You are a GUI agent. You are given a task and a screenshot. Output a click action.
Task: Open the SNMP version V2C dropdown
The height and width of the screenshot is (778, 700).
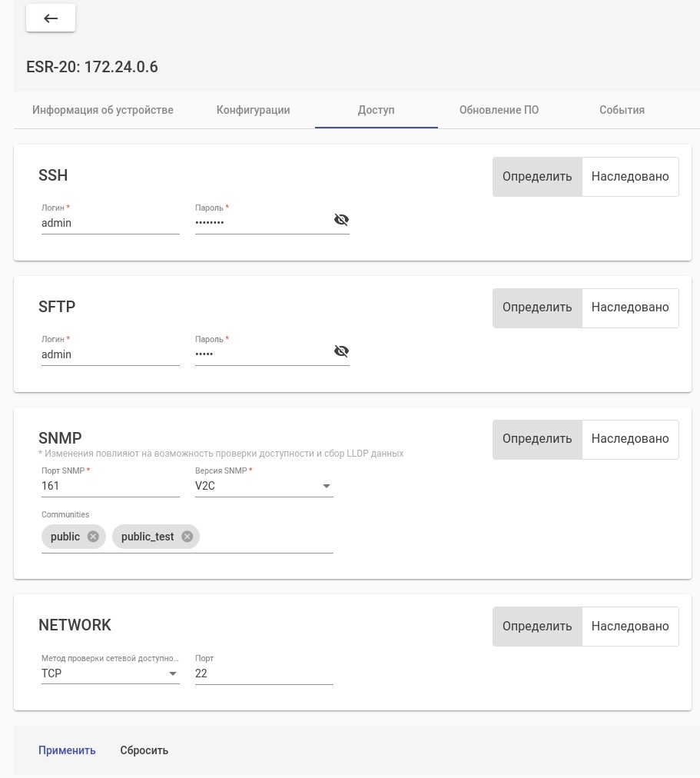coord(264,486)
